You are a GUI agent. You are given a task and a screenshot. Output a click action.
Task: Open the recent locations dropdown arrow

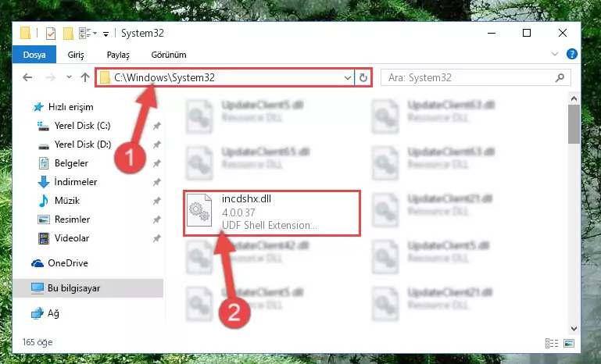pyautogui.click(x=69, y=77)
